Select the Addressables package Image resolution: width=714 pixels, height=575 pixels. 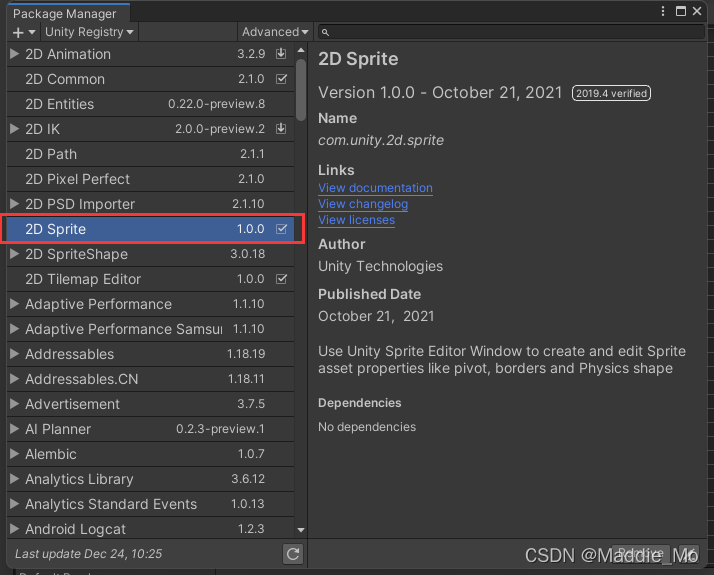point(150,354)
